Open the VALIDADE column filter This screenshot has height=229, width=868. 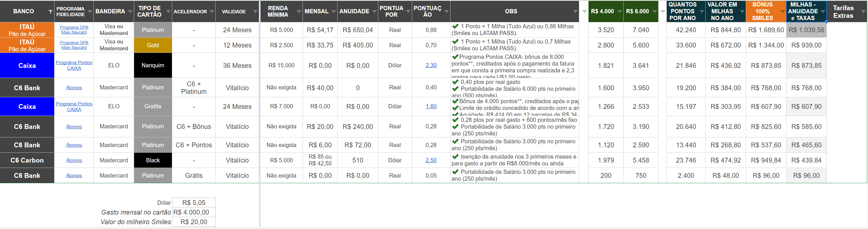pos(255,12)
